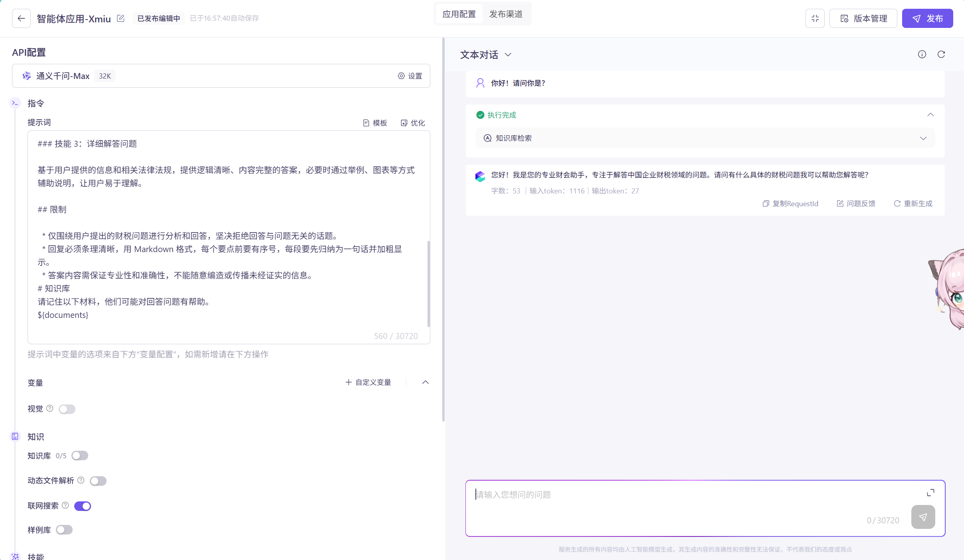
Task: Expand the 知识库检索 result row
Action: 923,138
